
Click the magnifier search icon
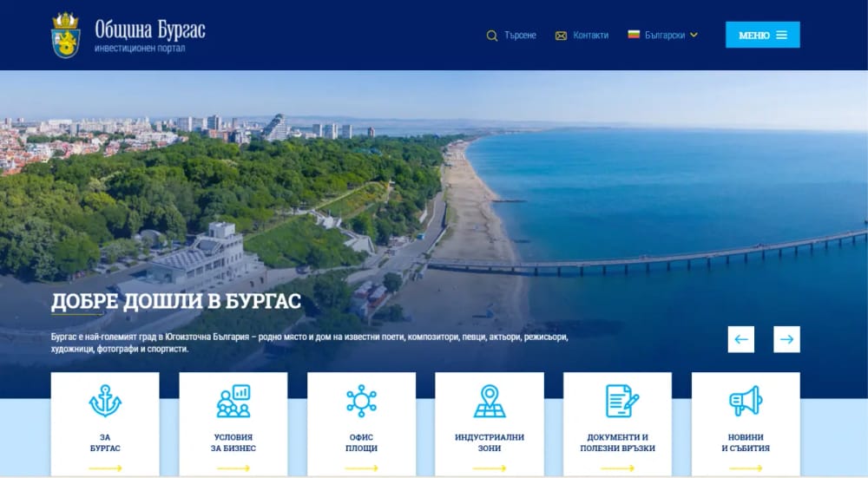pyautogui.click(x=491, y=36)
